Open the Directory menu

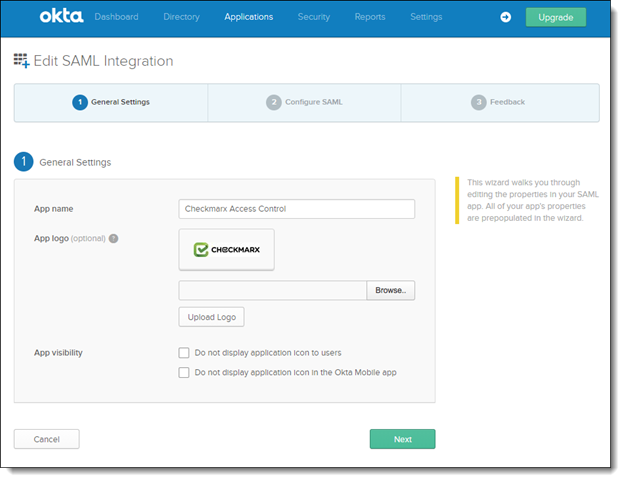coord(181,17)
